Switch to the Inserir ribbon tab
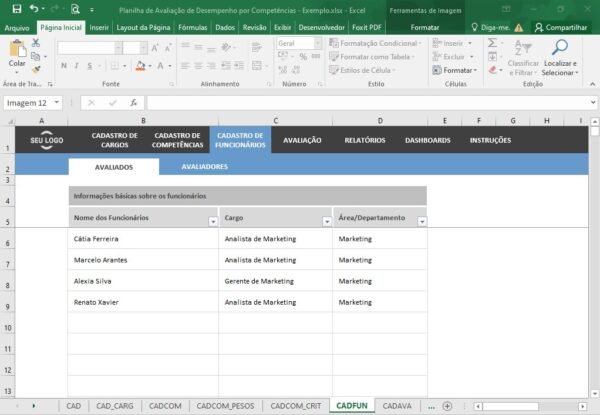This screenshot has height=415, width=600. coord(99,28)
